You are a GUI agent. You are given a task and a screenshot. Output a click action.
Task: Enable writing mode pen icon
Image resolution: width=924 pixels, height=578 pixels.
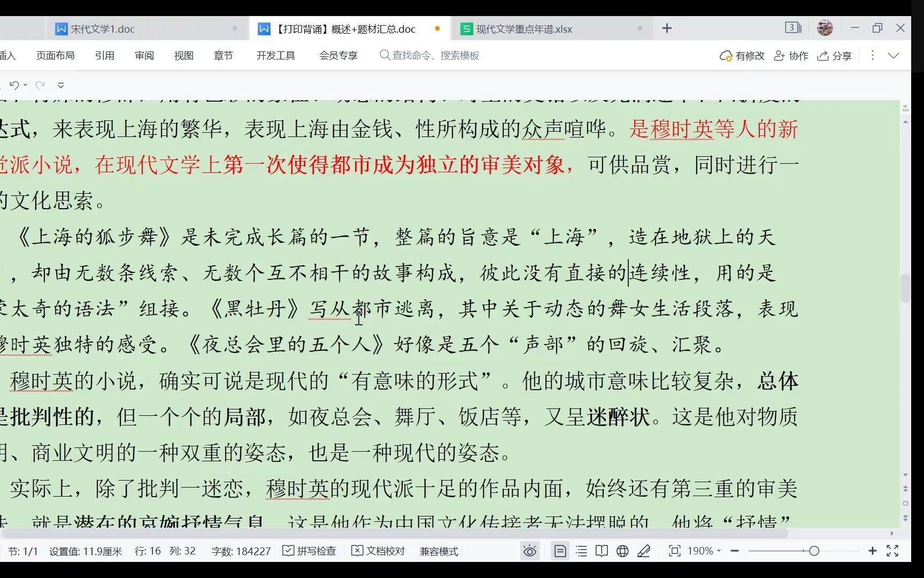point(644,551)
